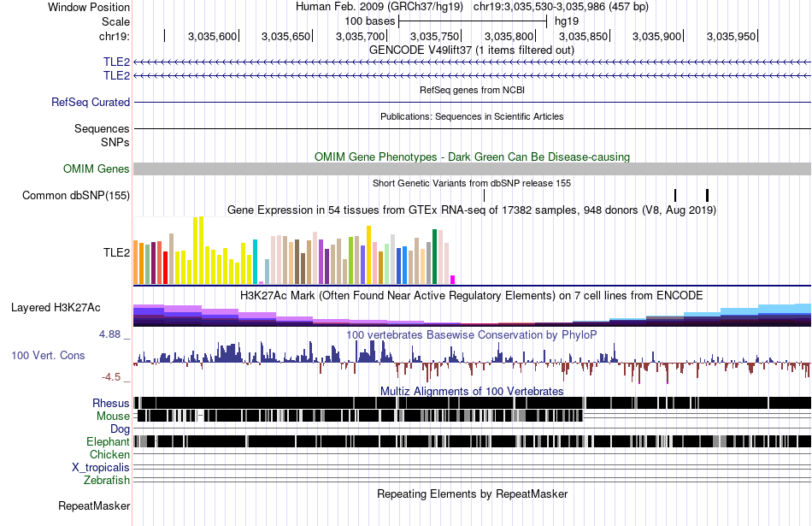Click the hg19 text next to the scale bar

567,21
